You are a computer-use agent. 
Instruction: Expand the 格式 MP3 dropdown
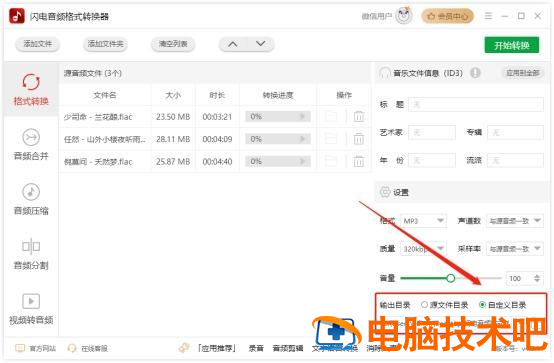[423, 221]
